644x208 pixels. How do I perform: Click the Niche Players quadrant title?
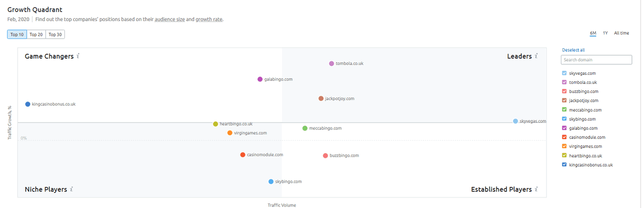click(x=46, y=189)
